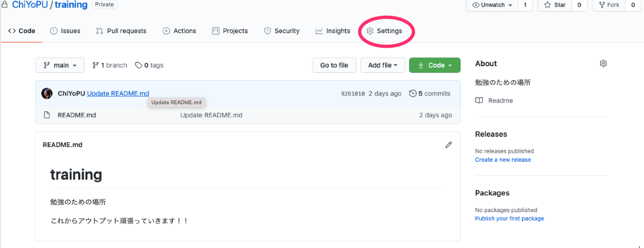Click the eye icon in the Unwatch button

476,5
